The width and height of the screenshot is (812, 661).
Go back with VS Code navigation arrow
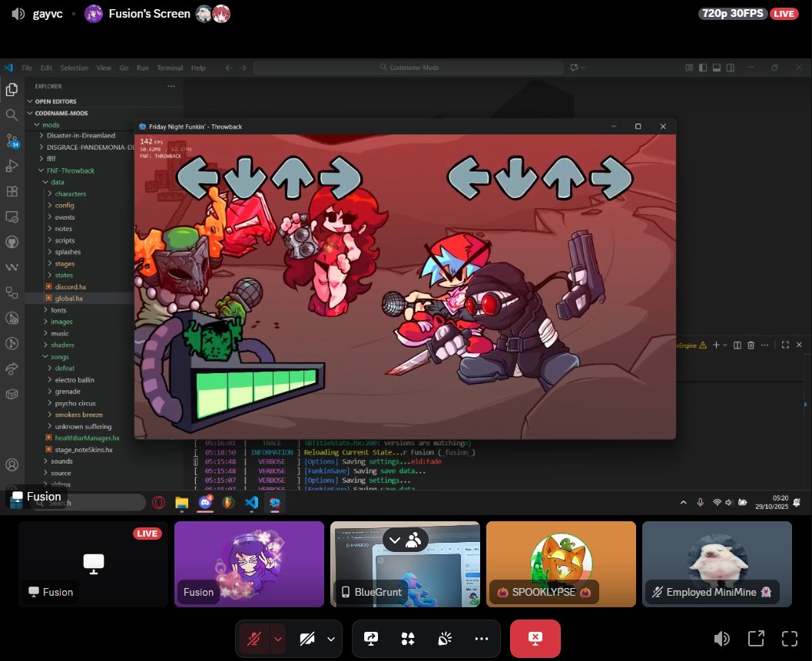coord(229,68)
